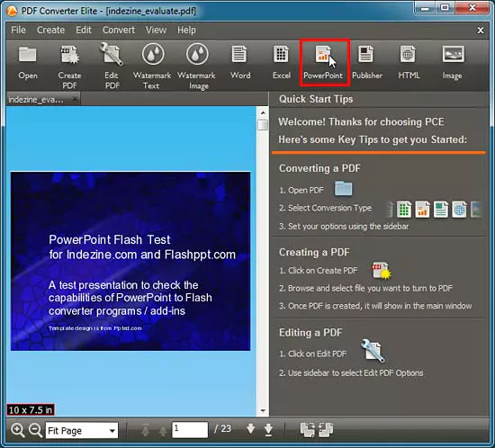The image size is (495, 448).
Task: Click the page number input field
Action: click(x=190, y=430)
